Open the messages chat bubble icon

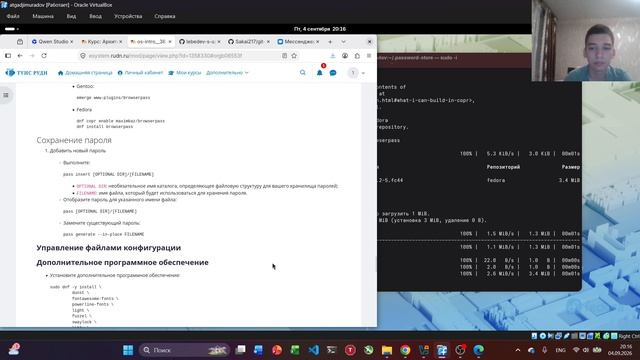(333, 73)
